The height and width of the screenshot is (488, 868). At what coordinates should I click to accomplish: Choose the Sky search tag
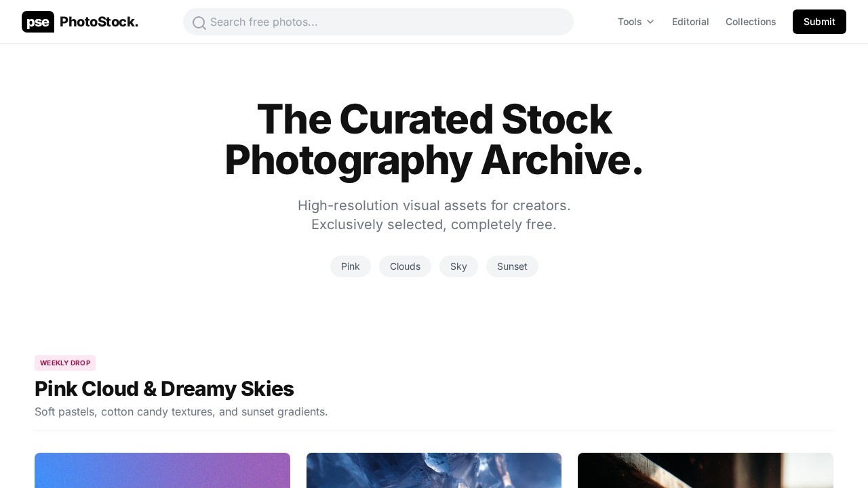click(x=458, y=266)
